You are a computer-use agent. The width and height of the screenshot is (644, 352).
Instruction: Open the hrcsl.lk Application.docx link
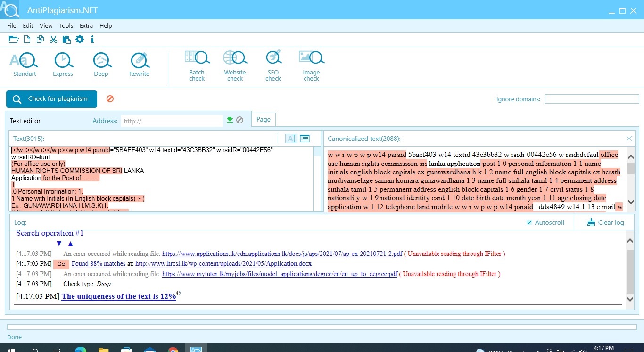click(223, 264)
